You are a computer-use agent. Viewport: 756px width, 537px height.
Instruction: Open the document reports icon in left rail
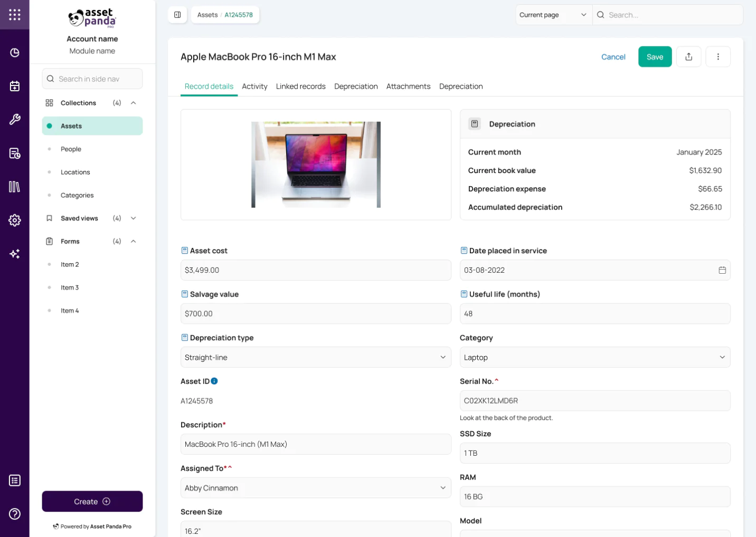(x=15, y=153)
